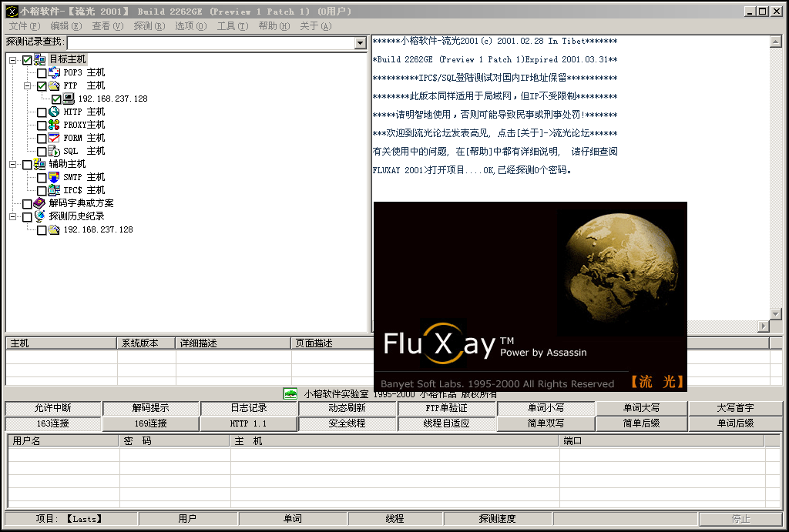Open the 探测记录查找 dropdown arrow
The height and width of the screenshot is (532, 789).
click(360, 43)
